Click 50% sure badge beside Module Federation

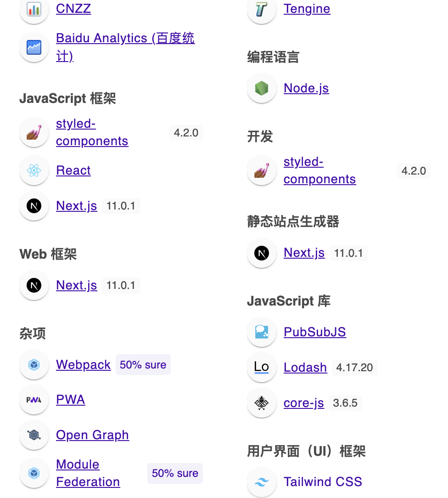175,473
